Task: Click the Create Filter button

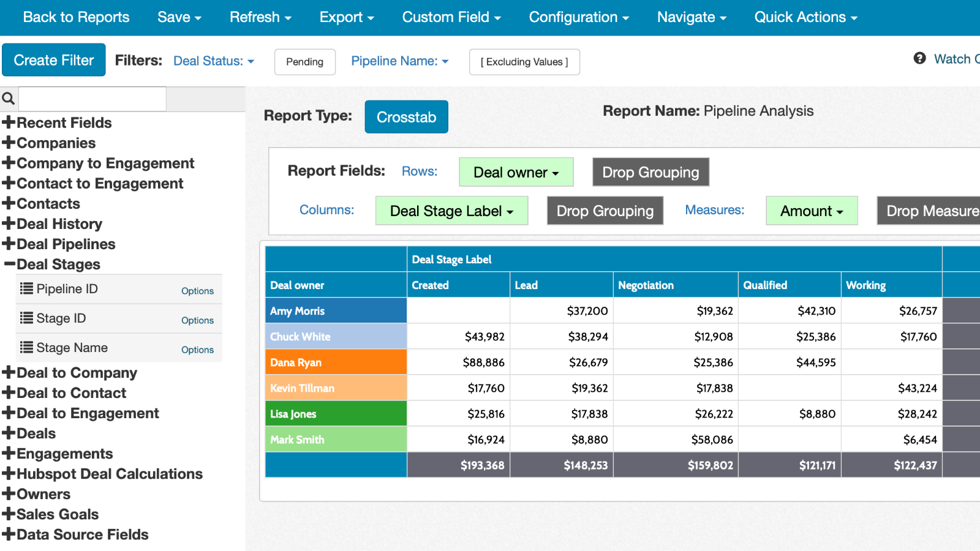Action: 53,59
